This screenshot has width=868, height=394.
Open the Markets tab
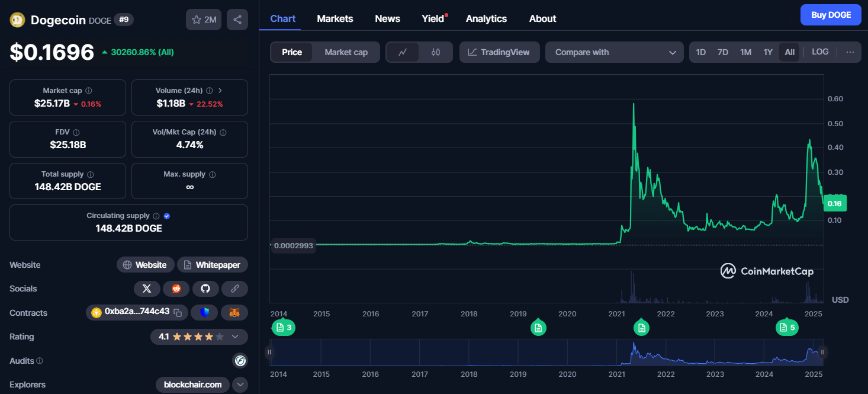[335, 18]
